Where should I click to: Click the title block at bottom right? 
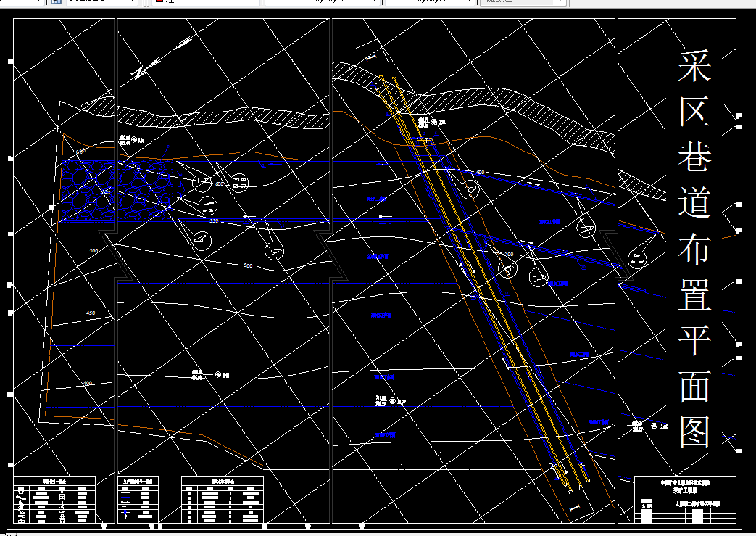point(685,499)
